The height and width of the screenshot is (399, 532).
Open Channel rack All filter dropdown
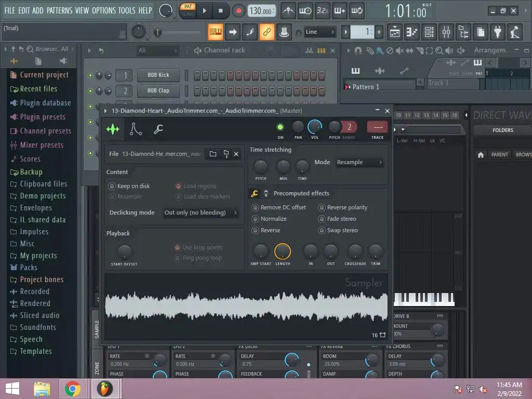click(x=158, y=51)
